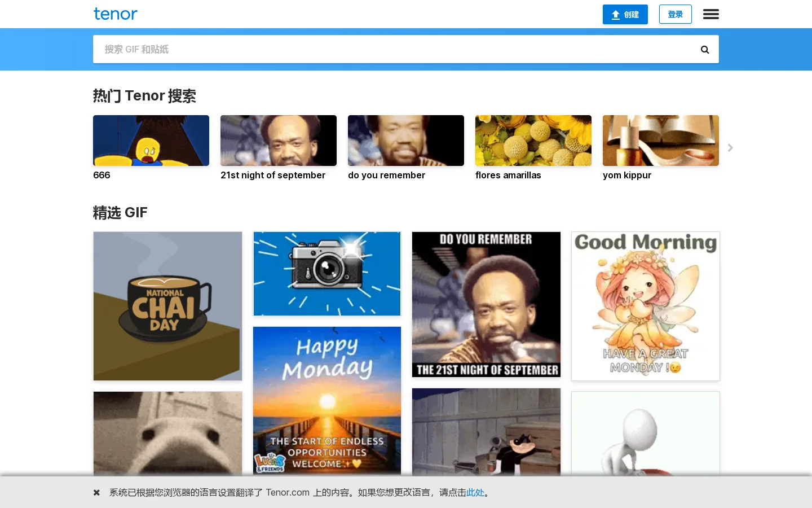Open the Happy Monday sunset GIF
The image size is (812, 508).
coord(327,401)
